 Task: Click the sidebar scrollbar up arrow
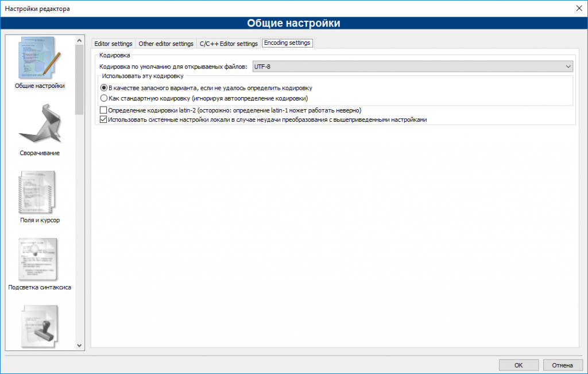pyautogui.click(x=79, y=40)
